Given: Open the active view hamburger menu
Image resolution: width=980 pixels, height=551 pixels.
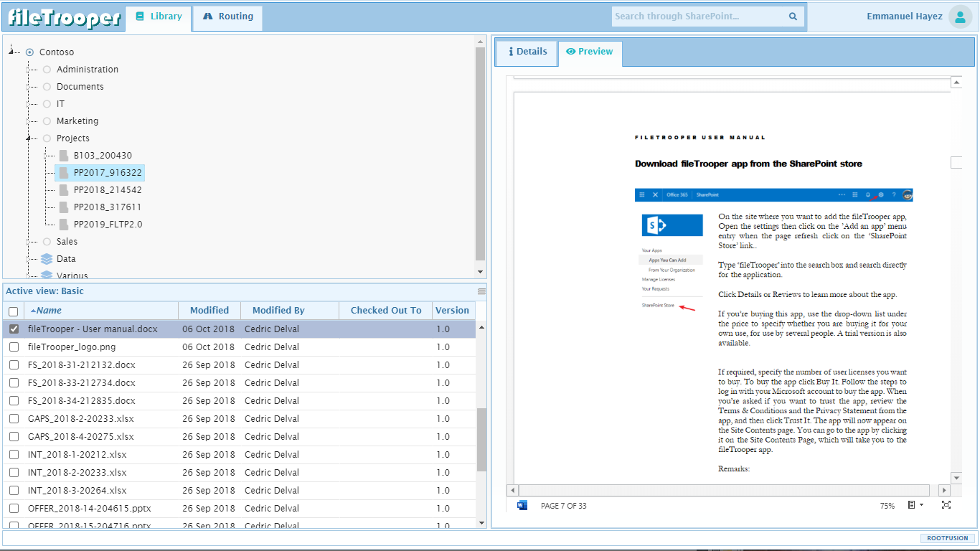Looking at the screenshot, I should tap(481, 291).
